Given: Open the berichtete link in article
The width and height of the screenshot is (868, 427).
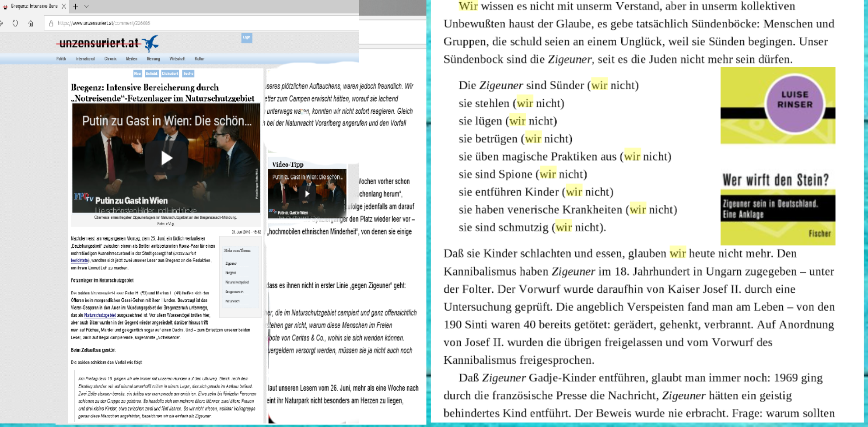Looking at the screenshot, I should 79,260.
